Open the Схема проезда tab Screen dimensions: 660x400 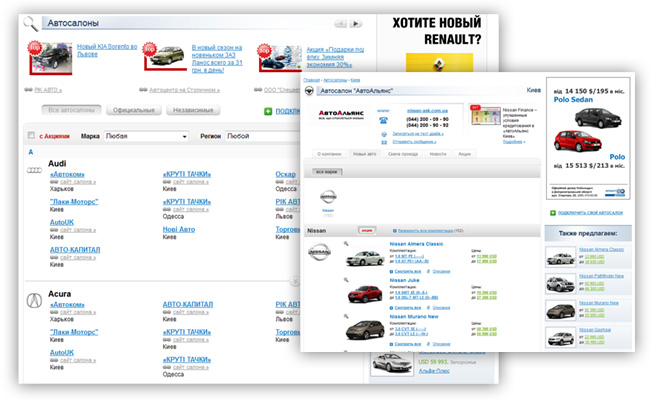[x=403, y=154]
